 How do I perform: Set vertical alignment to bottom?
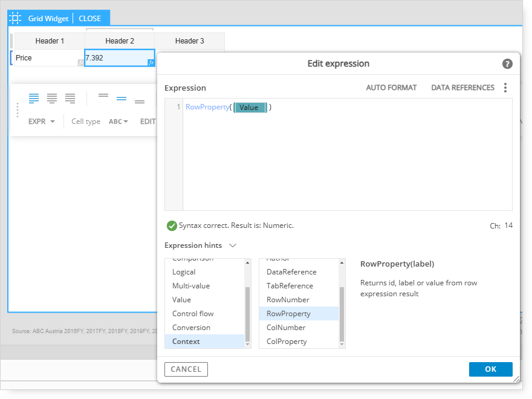140,101
